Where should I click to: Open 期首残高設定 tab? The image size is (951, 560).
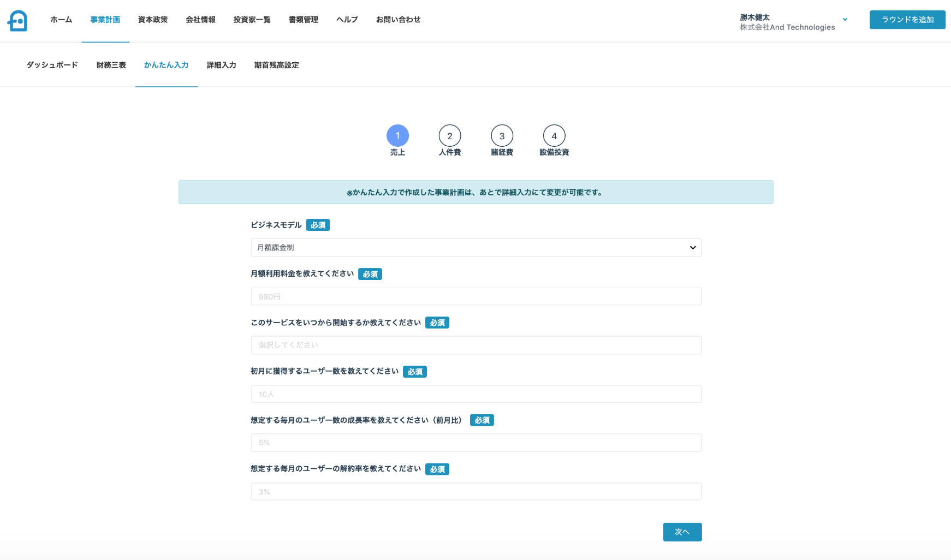tap(277, 65)
